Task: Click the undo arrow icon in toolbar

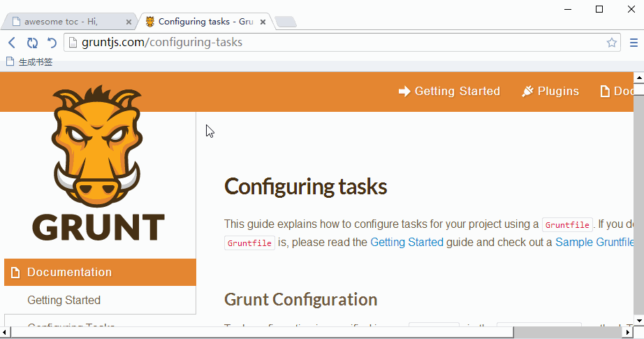Action: coord(52,43)
